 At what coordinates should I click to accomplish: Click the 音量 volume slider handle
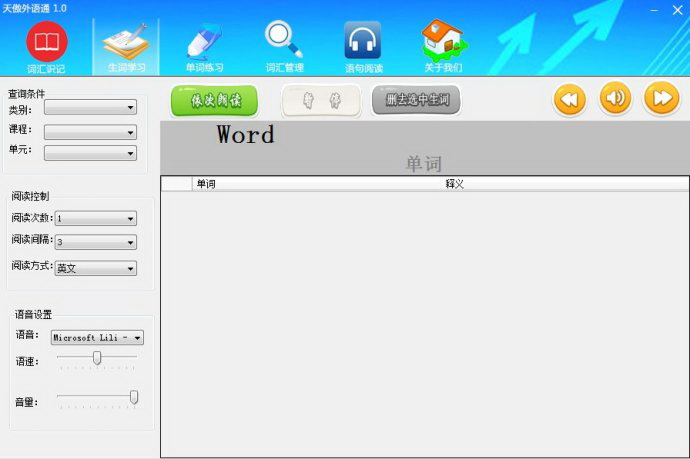[x=134, y=397]
